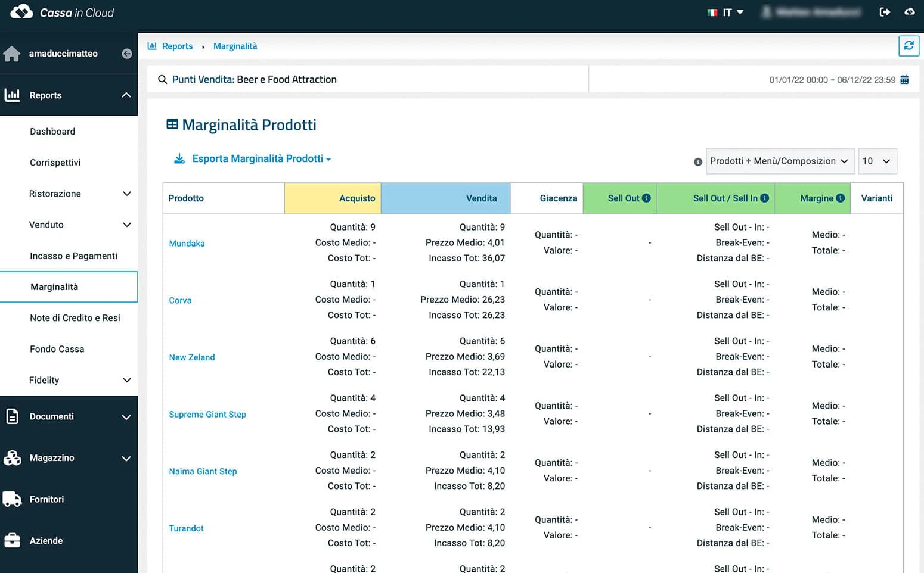Screen dimensions: 924x573
Task: Open the IT language selector
Action: (725, 12)
